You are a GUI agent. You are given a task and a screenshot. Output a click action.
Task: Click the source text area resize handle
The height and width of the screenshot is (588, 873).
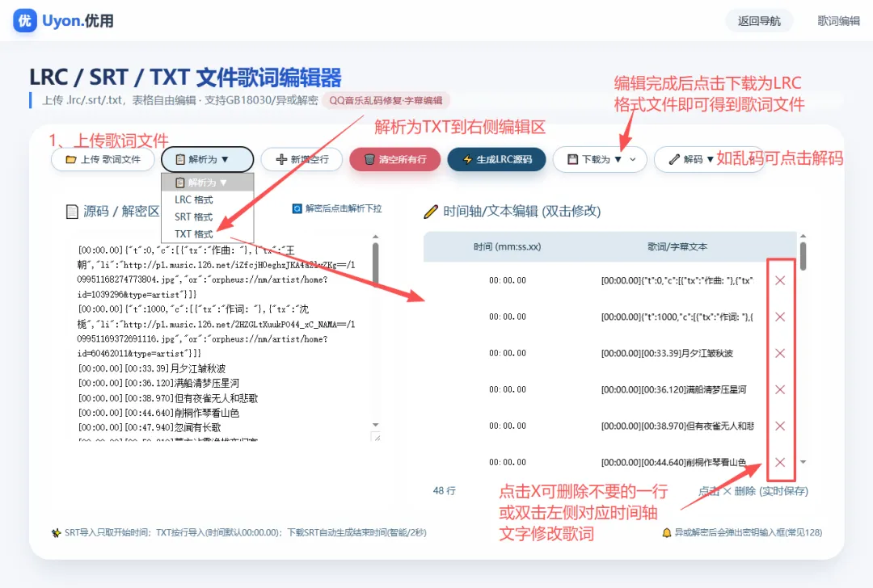pyautogui.click(x=376, y=437)
